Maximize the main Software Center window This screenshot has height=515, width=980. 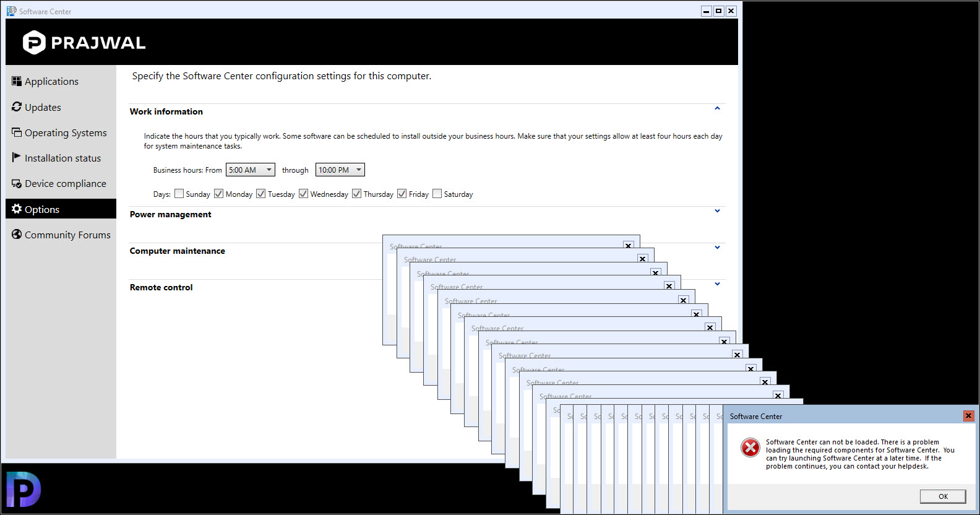click(719, 11)
